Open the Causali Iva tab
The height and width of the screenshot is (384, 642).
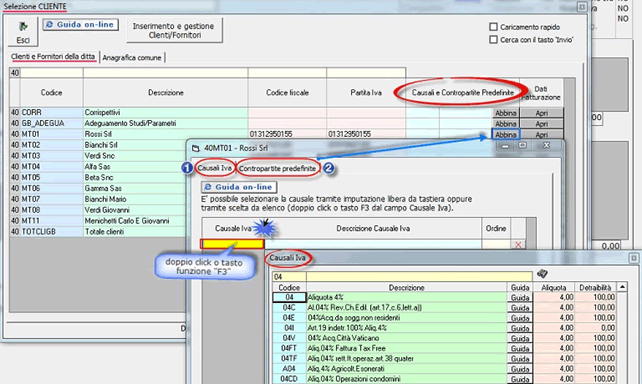[215, 168]
